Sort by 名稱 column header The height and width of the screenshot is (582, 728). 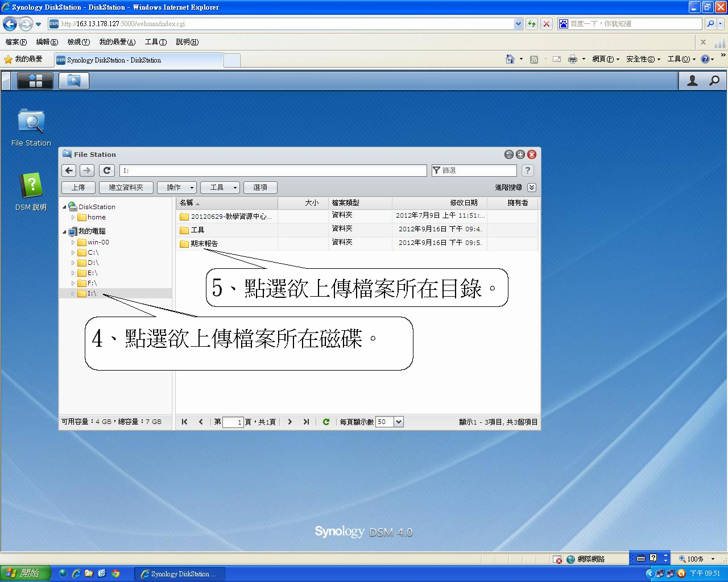[x=227, y=203]
